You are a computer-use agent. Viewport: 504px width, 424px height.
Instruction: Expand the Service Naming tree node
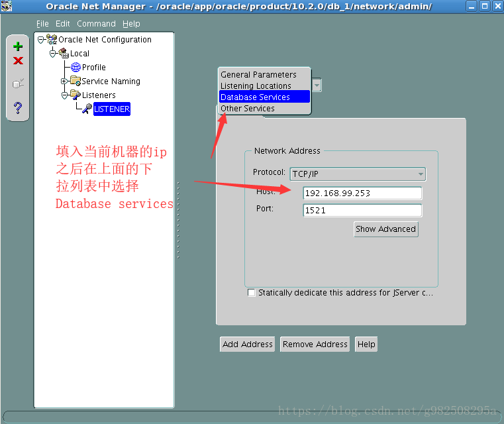(x=64, y=81)
